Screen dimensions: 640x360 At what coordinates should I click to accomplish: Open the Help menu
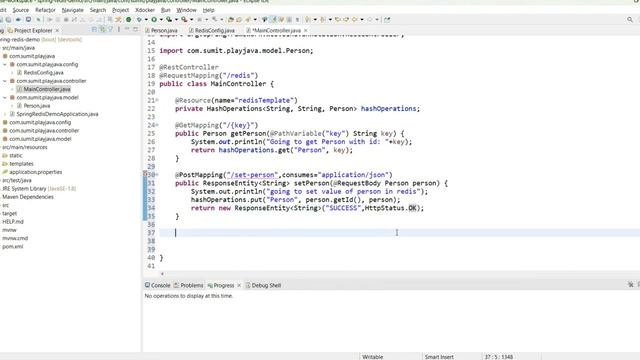(208, 10)
